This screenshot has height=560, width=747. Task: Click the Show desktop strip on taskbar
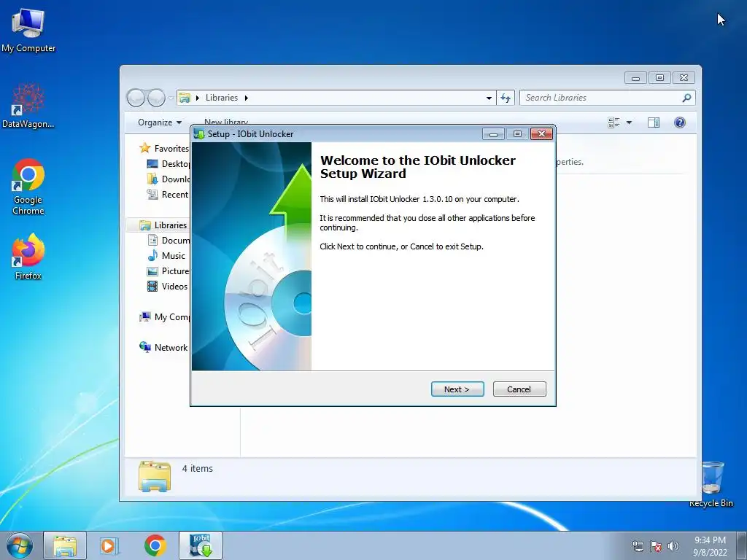click(742, 545)
